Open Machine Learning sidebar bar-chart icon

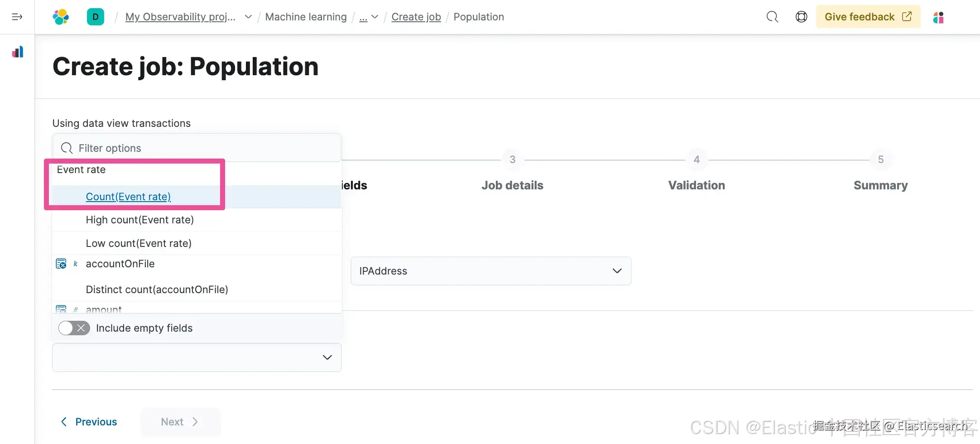tap(18, 52)
